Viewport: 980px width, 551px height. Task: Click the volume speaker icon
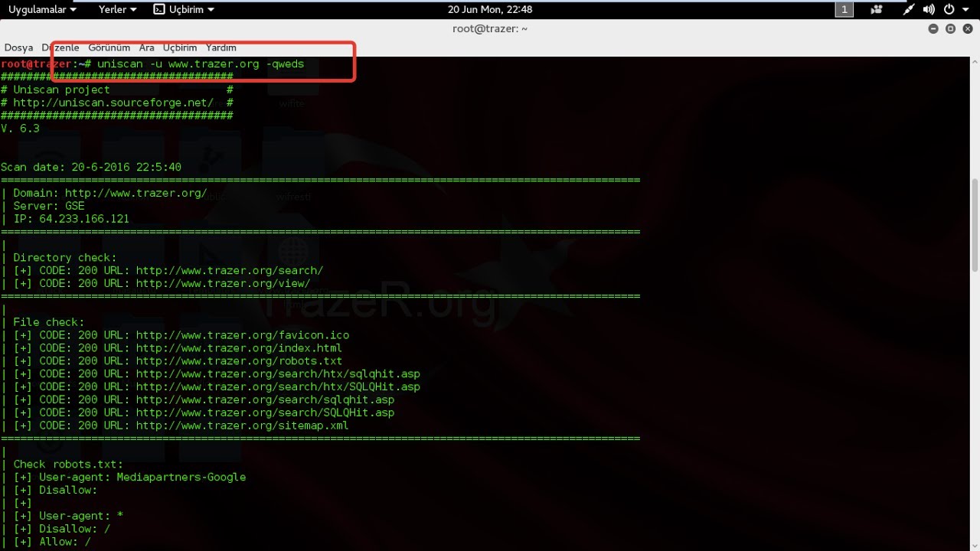(929, 10)
